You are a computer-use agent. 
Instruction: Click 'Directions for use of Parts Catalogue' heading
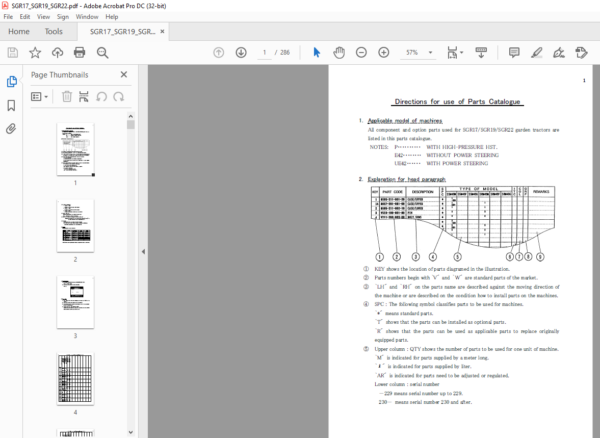point(457,101)
